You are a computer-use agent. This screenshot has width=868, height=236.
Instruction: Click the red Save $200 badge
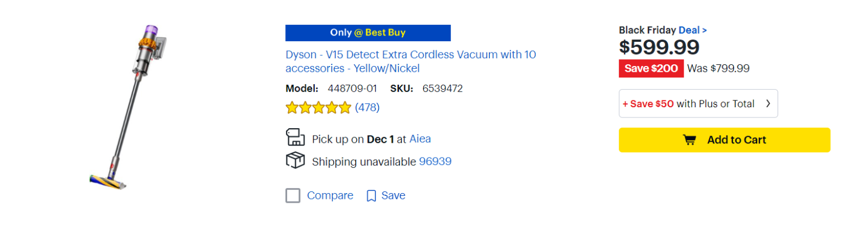pyautogui.click(x=650, y=68)
